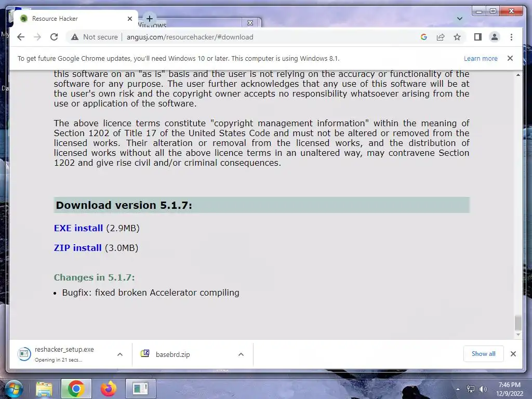This screenshot has width=532, height=399.
Task: Download the EXE install
Action: (78, 228)
